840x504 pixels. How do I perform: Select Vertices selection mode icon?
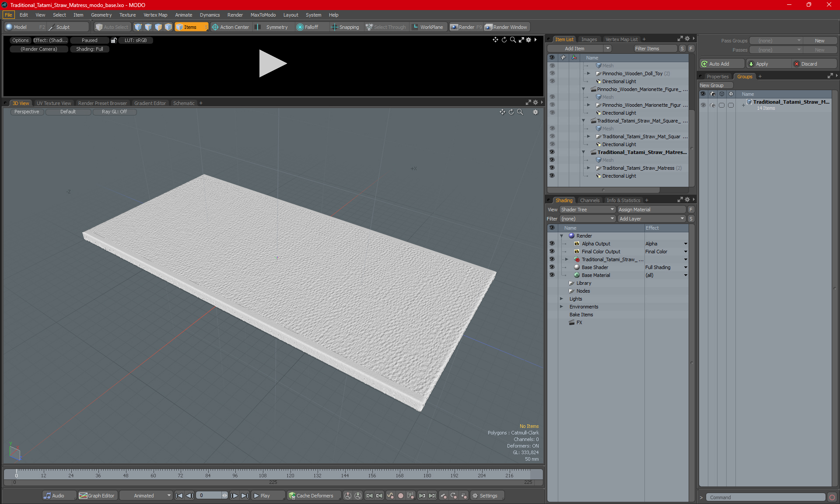[x=138, y=27]
